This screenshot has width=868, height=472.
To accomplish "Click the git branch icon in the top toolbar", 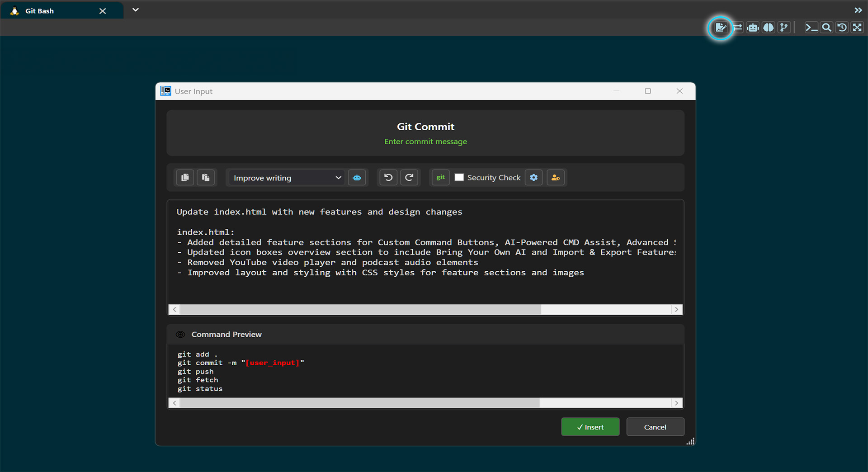I will tap(784, 27).
